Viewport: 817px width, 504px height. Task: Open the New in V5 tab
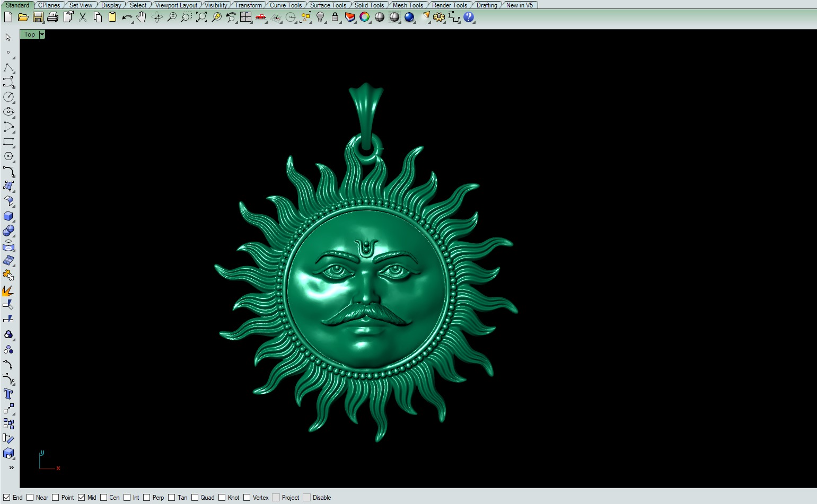[520, 5]
